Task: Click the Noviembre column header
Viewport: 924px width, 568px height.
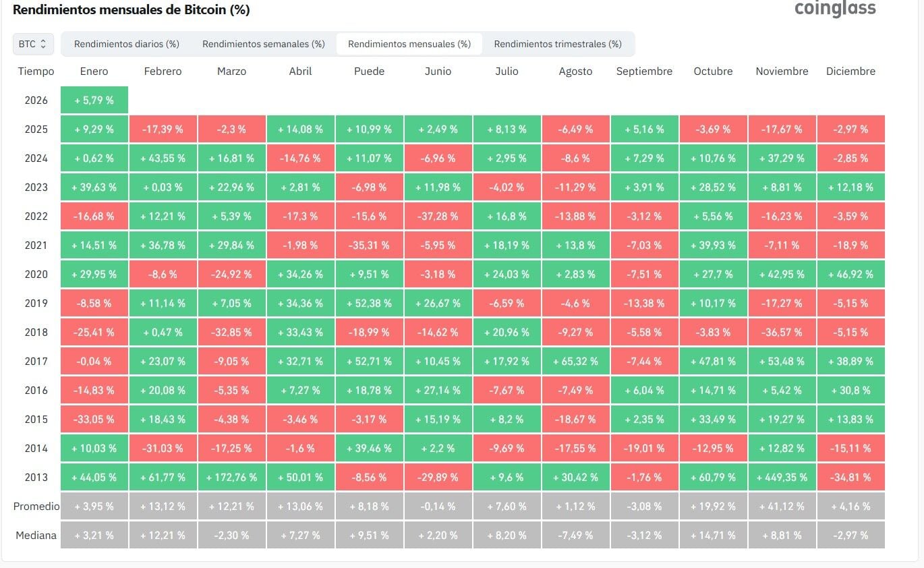Action: [782, 71]
